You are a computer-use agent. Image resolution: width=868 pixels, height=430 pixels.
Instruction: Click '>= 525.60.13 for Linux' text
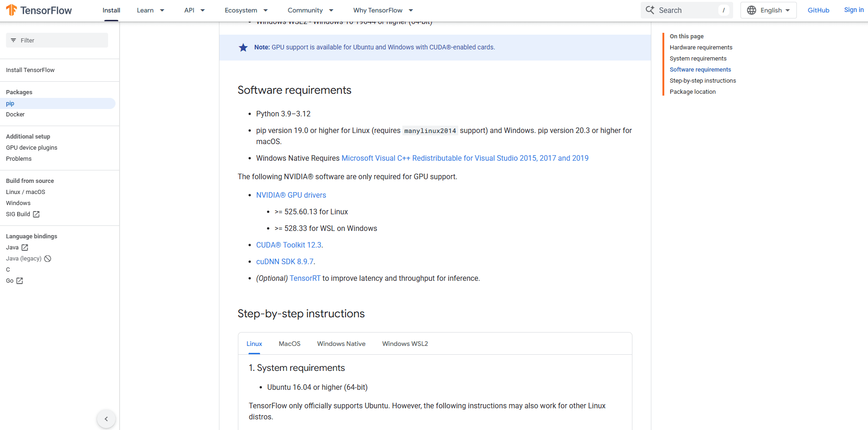point(311,212)
